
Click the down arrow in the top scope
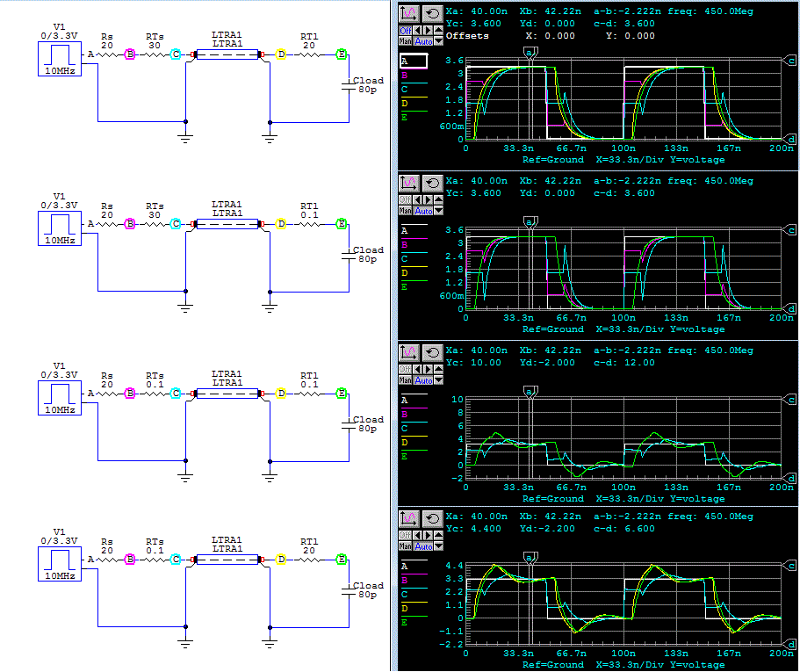tap(439, 41)
